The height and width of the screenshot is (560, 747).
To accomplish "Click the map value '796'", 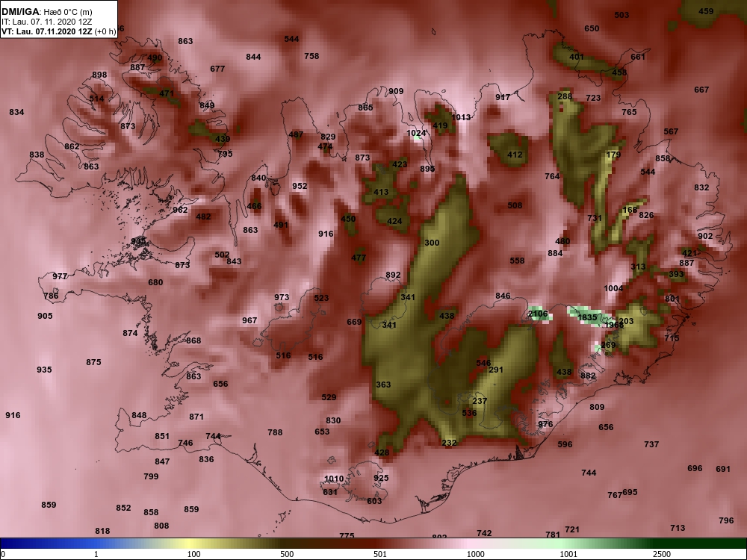I will click(x=726, y=520).
